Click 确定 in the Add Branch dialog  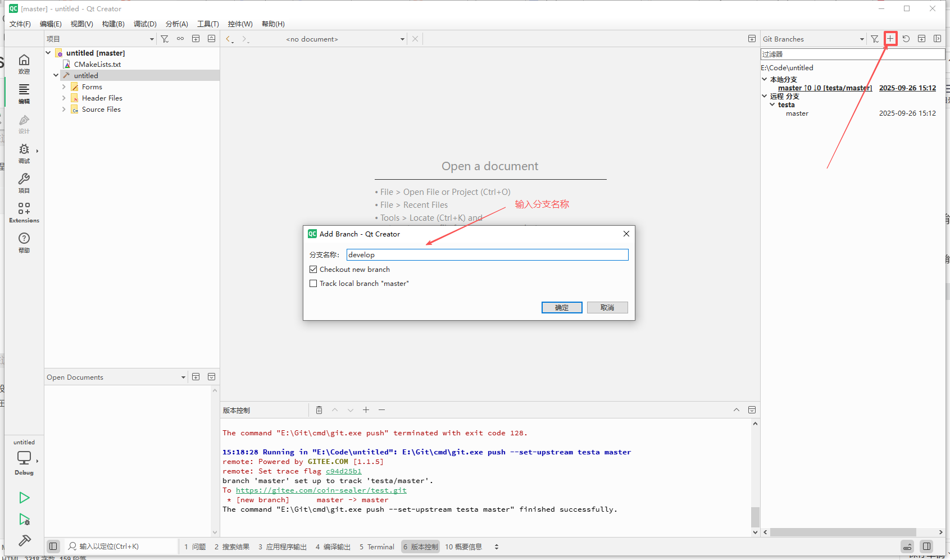pyautogui.click(x=562, y=307)
